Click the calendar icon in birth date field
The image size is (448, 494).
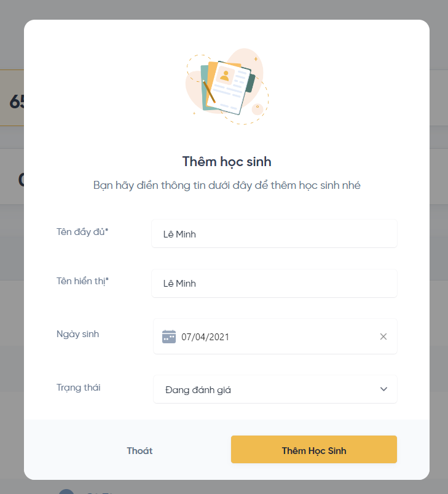tap(168, 337)
